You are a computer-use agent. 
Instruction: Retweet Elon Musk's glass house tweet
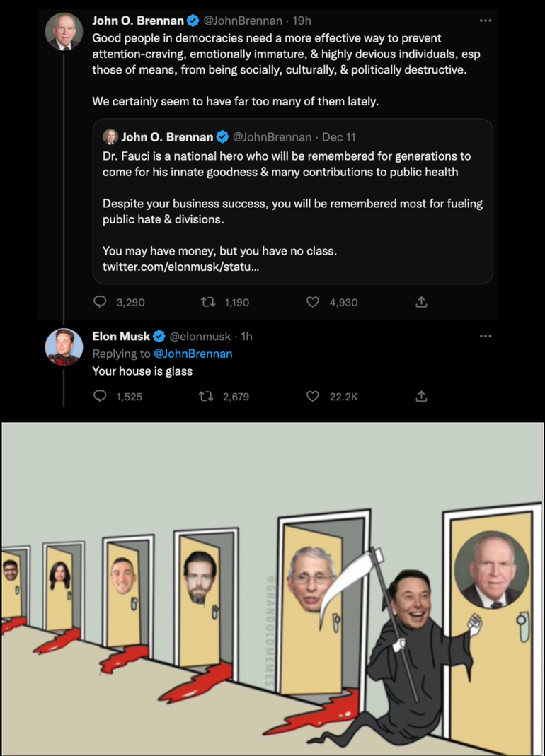coord(209,397)
